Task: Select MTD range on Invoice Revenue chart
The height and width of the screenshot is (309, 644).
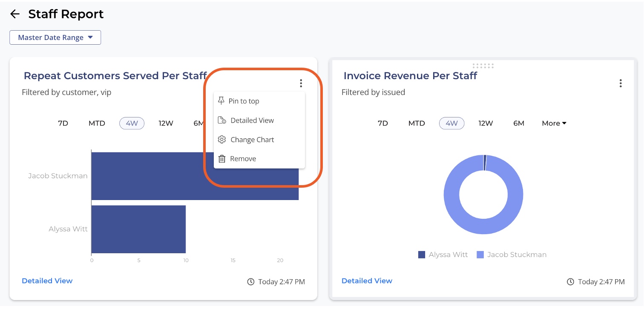Action: coord(417,123)
